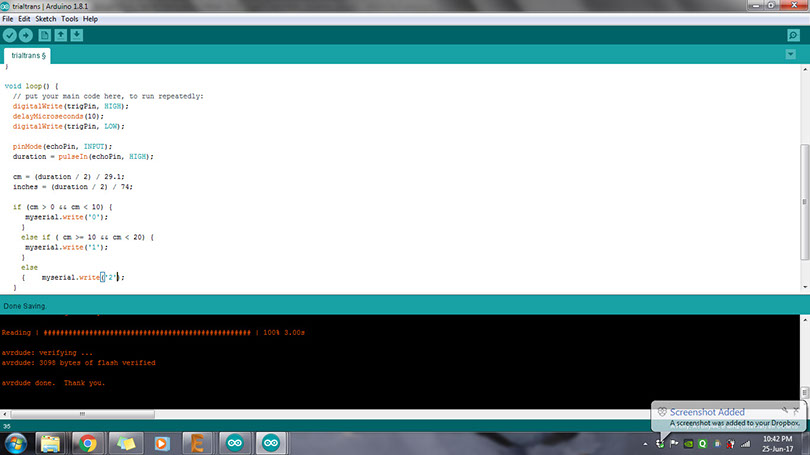Open notification balloon options wrench
The width and height of the screenshot is (810, 455).
coord(785,410)
